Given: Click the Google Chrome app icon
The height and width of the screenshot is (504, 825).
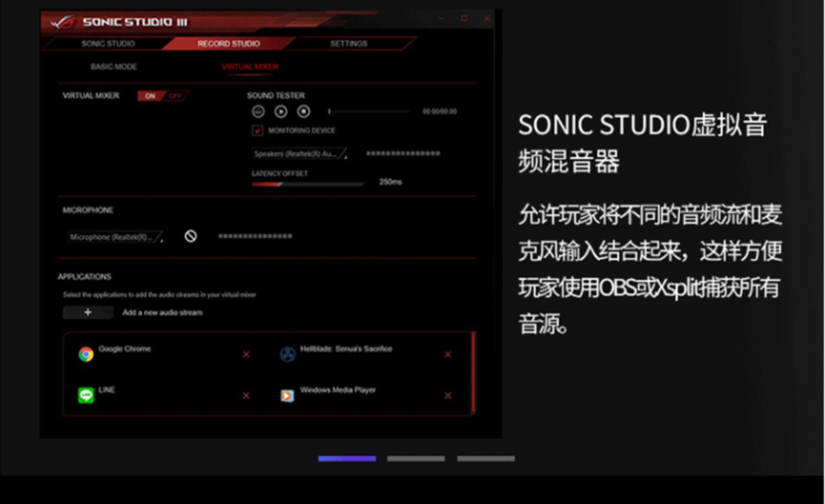Looking at the screenshot, I should point(86,354).
